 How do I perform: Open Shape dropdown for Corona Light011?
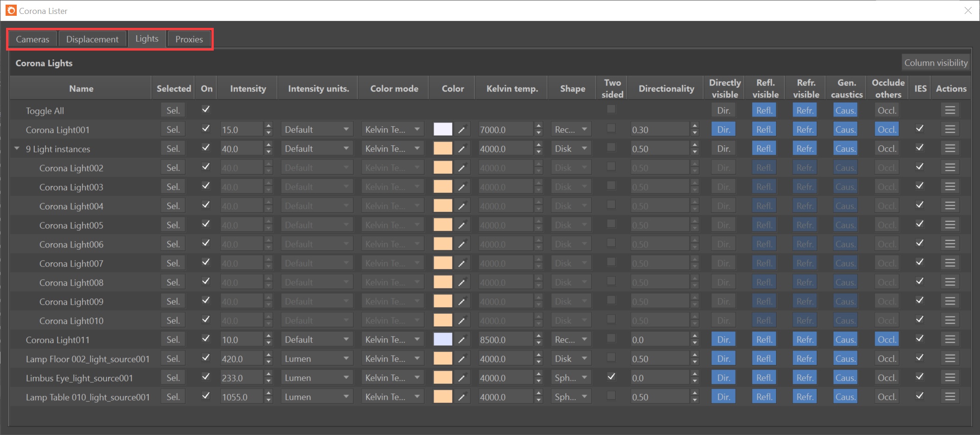[x=571, y=339]
